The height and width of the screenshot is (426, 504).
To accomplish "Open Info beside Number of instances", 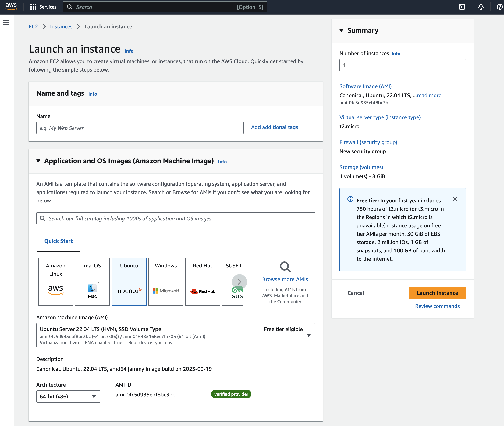I will tap(396, 54).
